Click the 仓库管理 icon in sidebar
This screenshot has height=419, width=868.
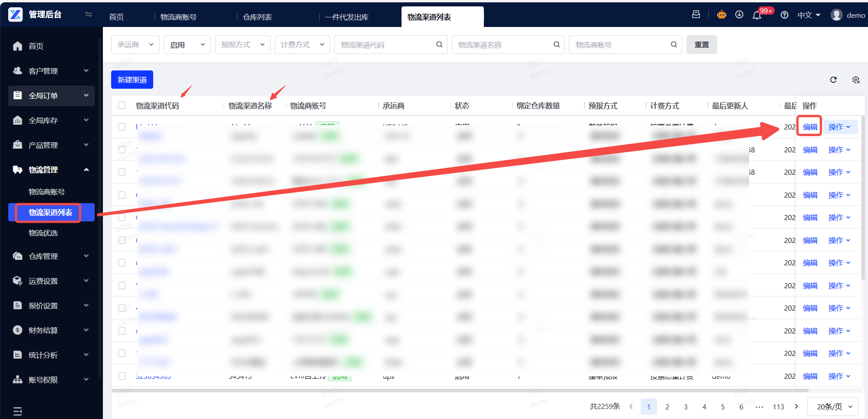[17, 256]
